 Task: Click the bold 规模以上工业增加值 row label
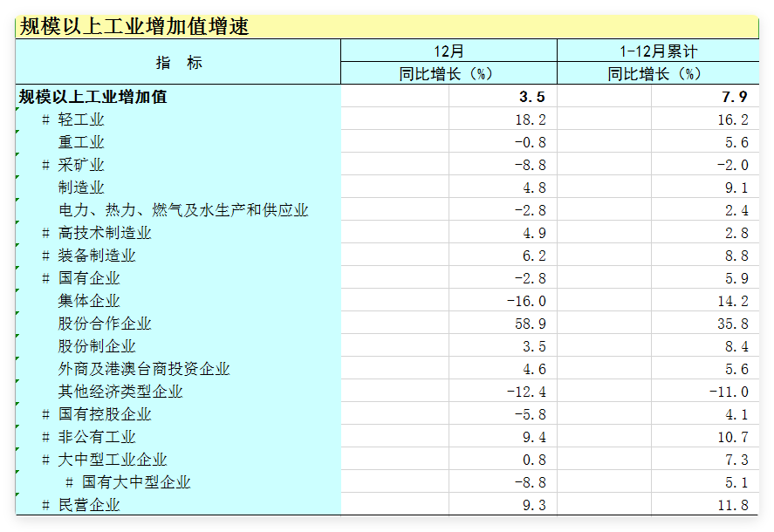[93, 97]
